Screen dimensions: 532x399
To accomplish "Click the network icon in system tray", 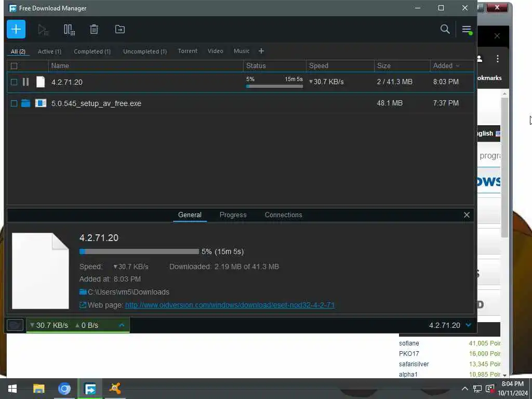I will [x=477, y=389].
